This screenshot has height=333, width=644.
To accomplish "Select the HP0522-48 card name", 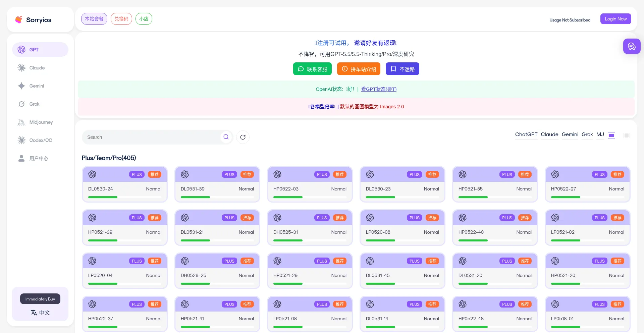I will (x=471, y=319).
